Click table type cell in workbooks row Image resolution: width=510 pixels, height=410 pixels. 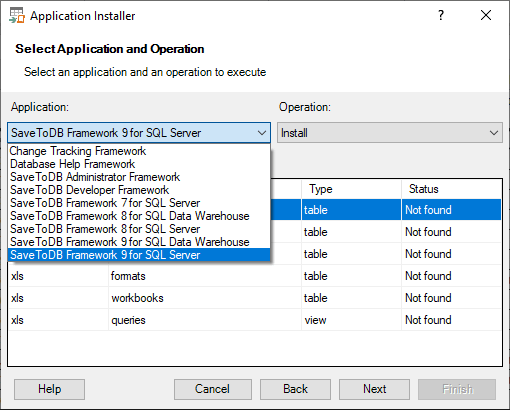[x=351, y=298]
